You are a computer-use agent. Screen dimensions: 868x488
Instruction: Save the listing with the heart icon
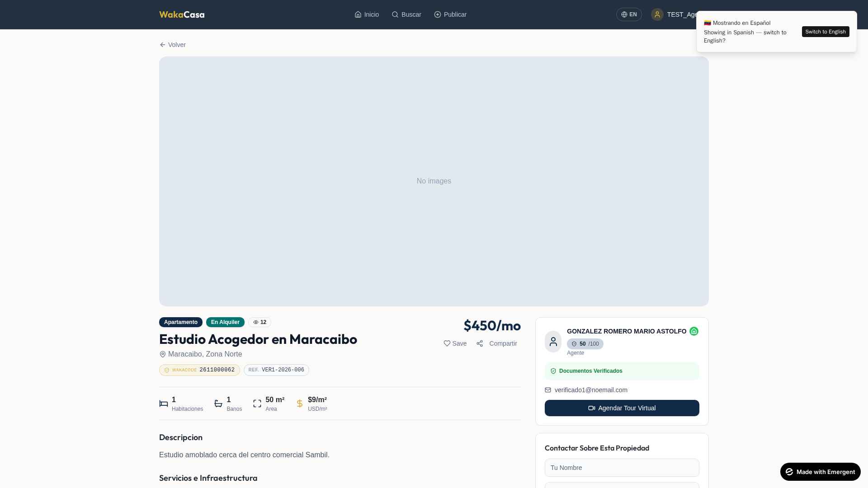coord(447,343)
